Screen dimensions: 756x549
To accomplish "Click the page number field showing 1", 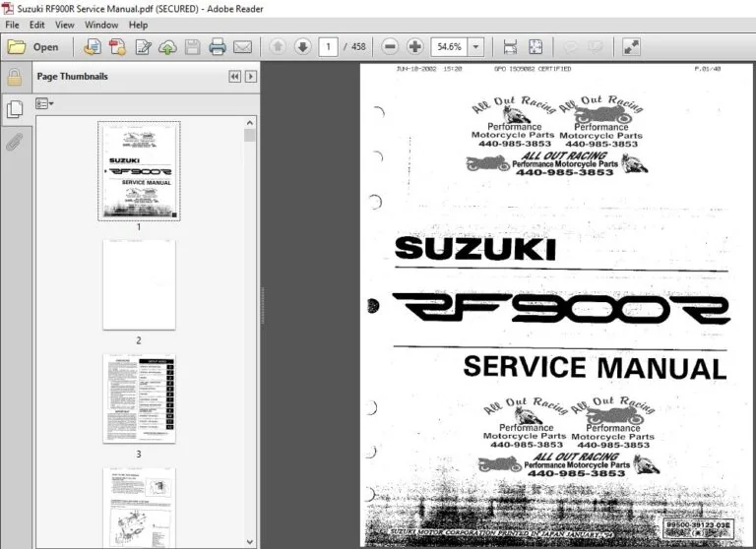I will coord(329,47).
